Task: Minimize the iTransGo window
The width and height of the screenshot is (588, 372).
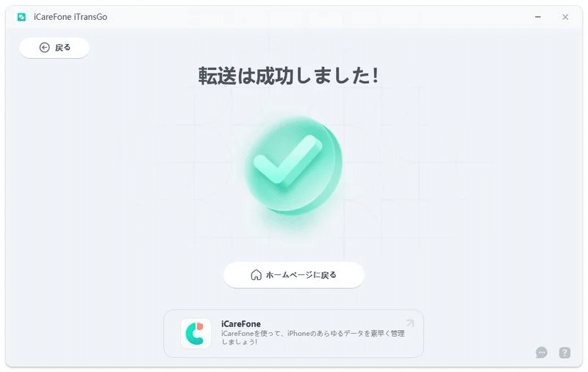Action: (x=538, y=17)
